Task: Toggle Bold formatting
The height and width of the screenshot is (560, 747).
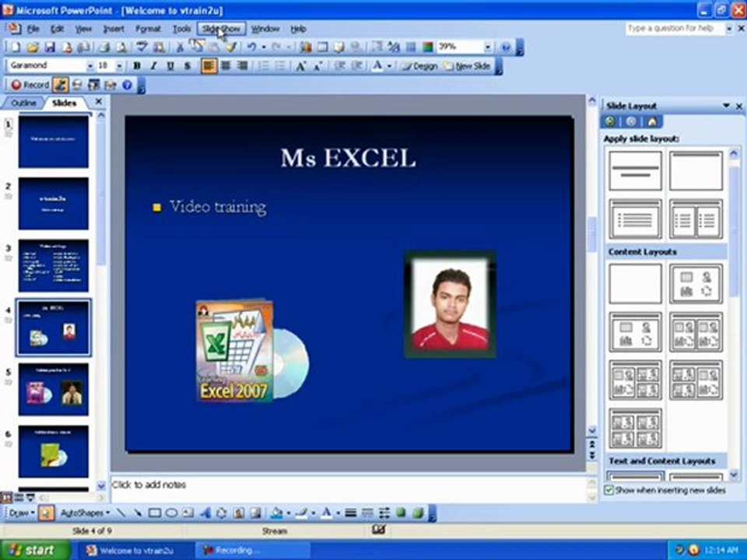Action: (137, 66)
